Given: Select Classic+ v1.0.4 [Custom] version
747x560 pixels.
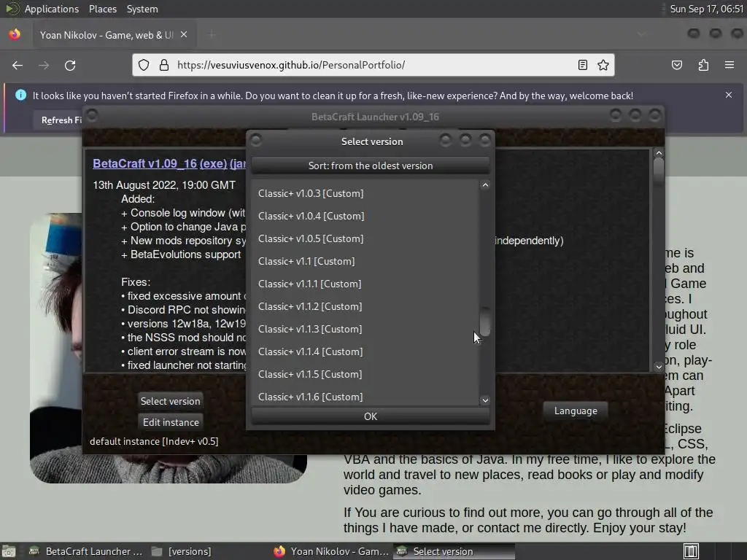Looking at the screenshot, I should 365,216.
